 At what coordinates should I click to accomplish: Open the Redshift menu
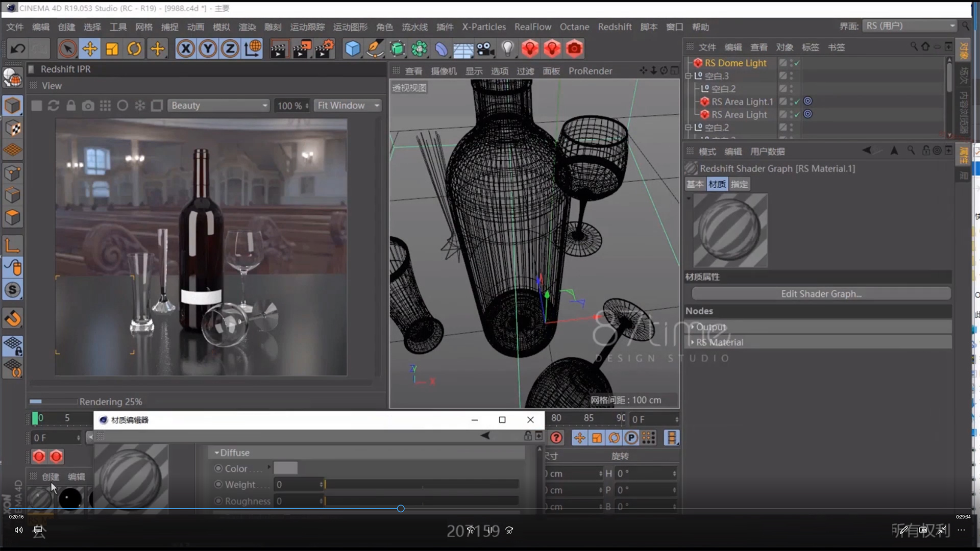click(x=615, y=27)
